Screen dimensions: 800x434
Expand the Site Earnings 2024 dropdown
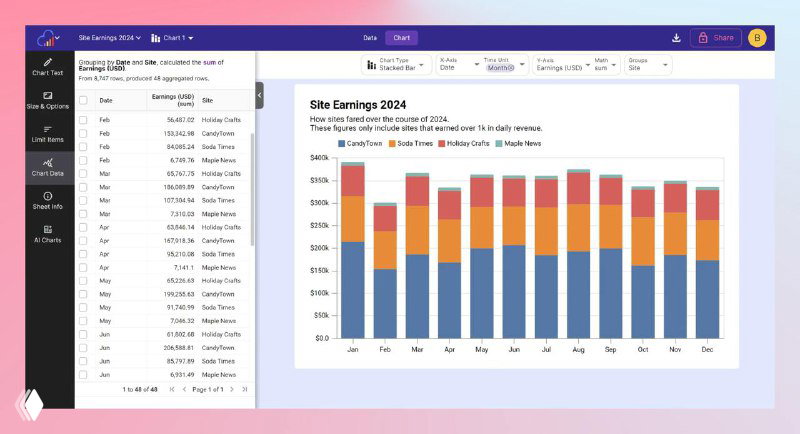tap(110, 38)
